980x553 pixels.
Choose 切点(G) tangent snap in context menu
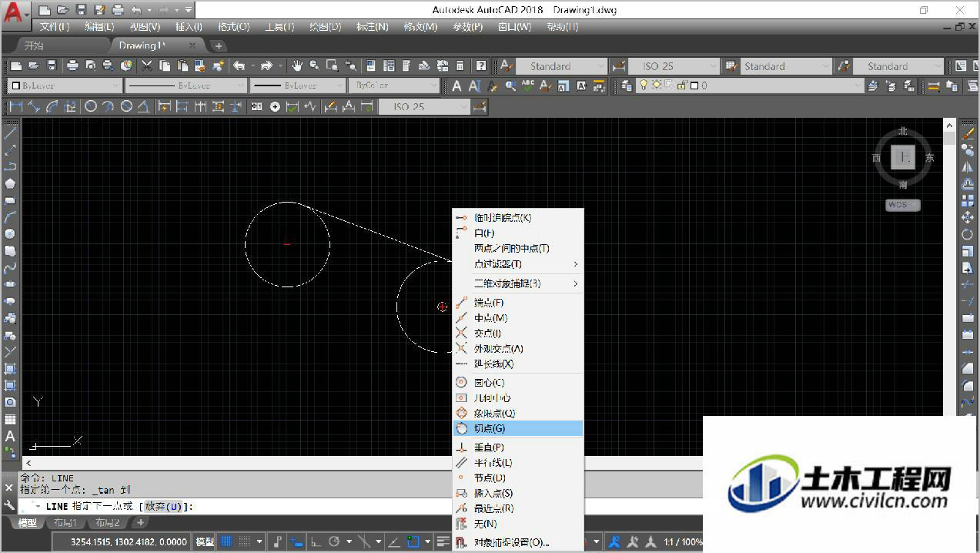(x=518, y=428)
